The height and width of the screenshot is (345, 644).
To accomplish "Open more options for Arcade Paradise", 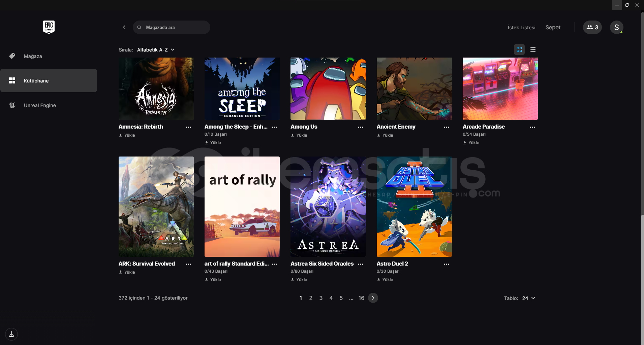I will (x=532, y=127).
